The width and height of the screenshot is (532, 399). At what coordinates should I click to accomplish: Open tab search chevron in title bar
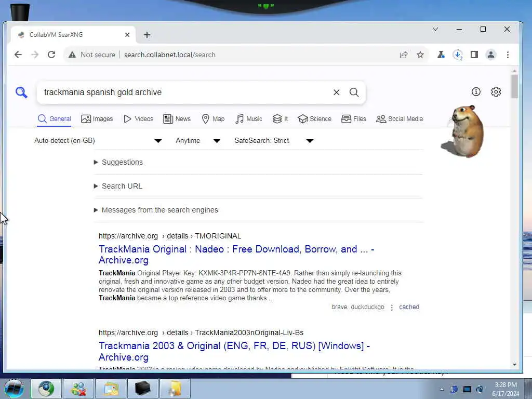pyautogui.click(x=435, y=29)
